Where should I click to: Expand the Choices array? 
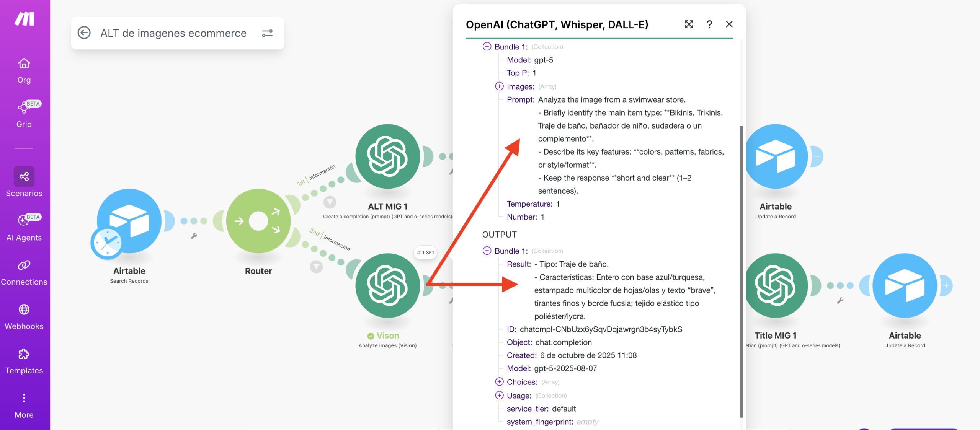point(499,382)
